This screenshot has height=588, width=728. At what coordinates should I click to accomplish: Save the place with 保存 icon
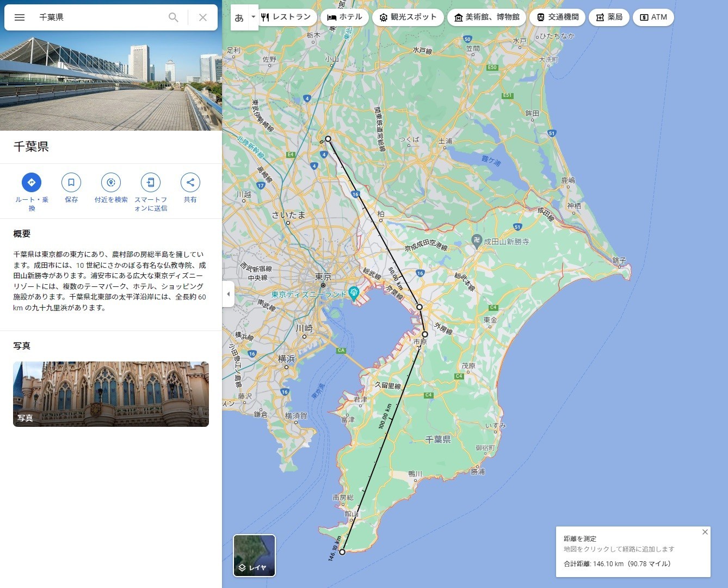click(x=71, y=182)
